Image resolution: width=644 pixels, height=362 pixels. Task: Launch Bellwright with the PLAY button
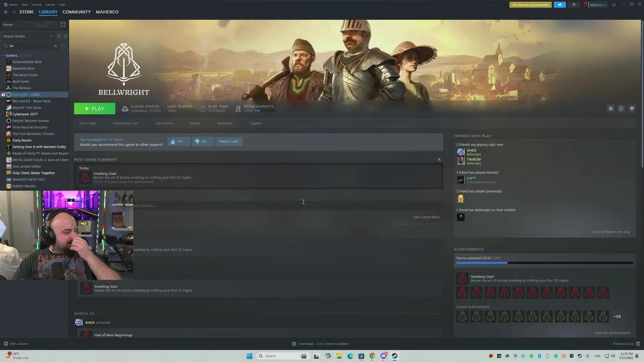[x=95, y=109]
